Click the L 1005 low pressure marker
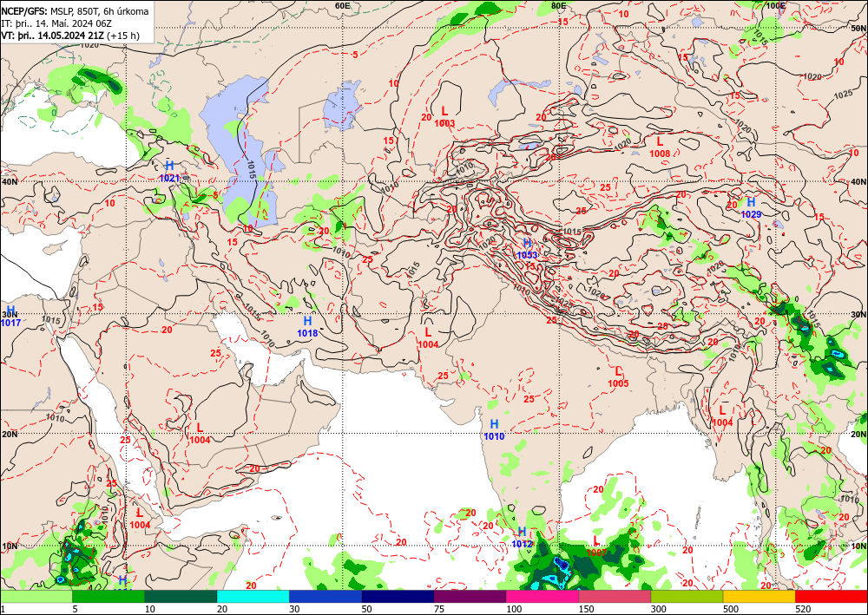Image resolution: width=868 pixels, height=615 pixels. point(618,376)
